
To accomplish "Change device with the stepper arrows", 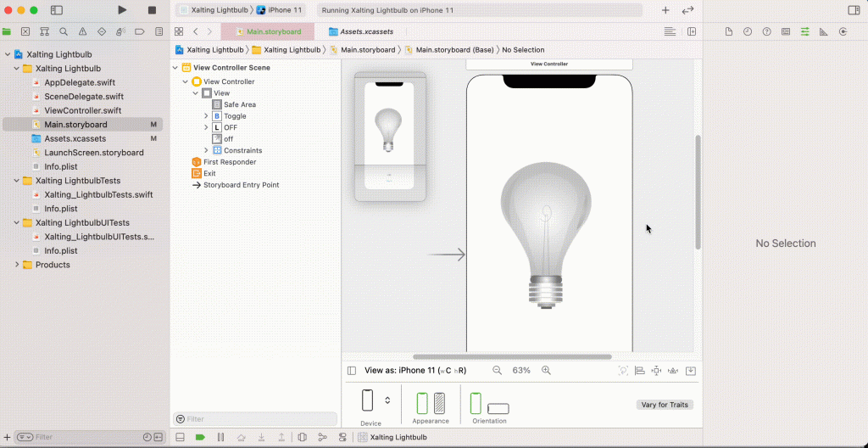I will pyautogui.click(x=387, y=400).
